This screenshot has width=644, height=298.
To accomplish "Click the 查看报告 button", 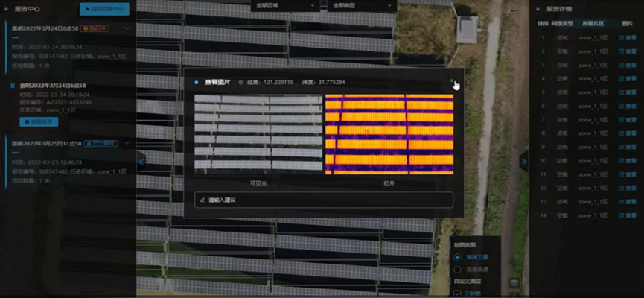I will 38,121.
